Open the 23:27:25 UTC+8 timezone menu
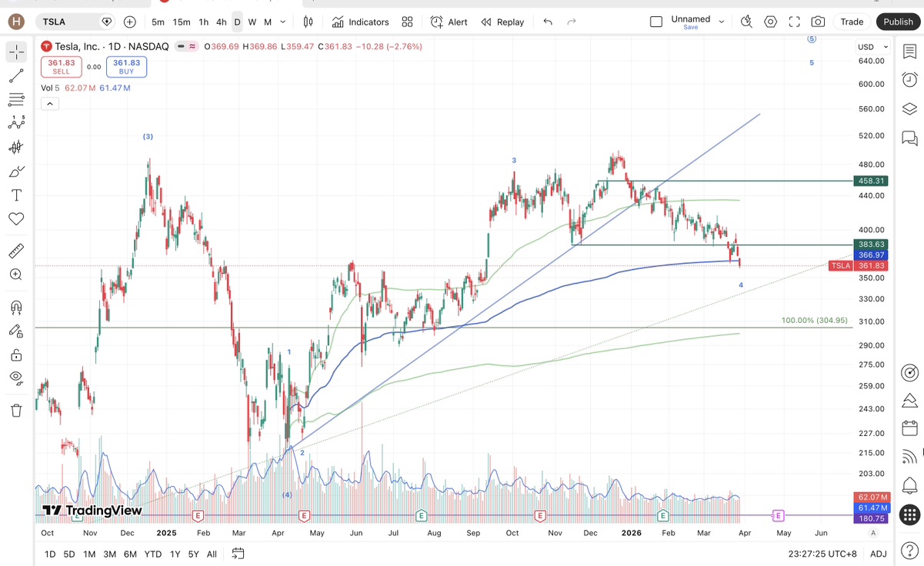Viewport: 924px width, 566px height. 822,554
